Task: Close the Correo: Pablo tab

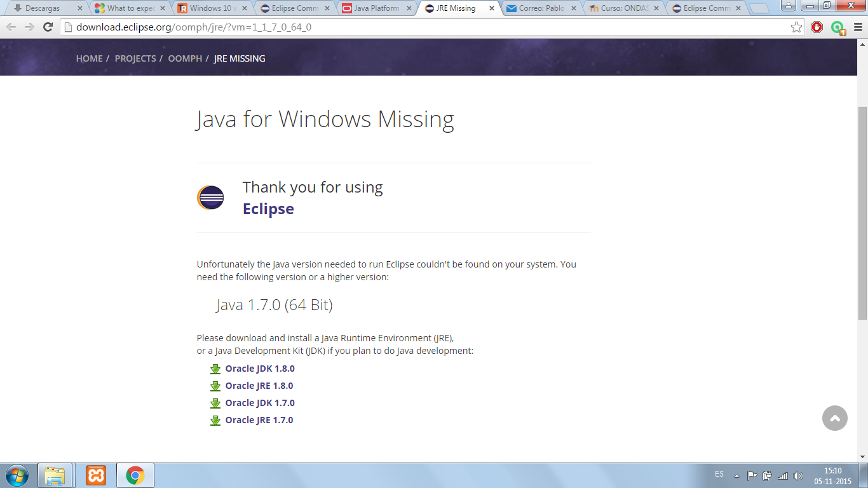Action: [x=574, y=9]
